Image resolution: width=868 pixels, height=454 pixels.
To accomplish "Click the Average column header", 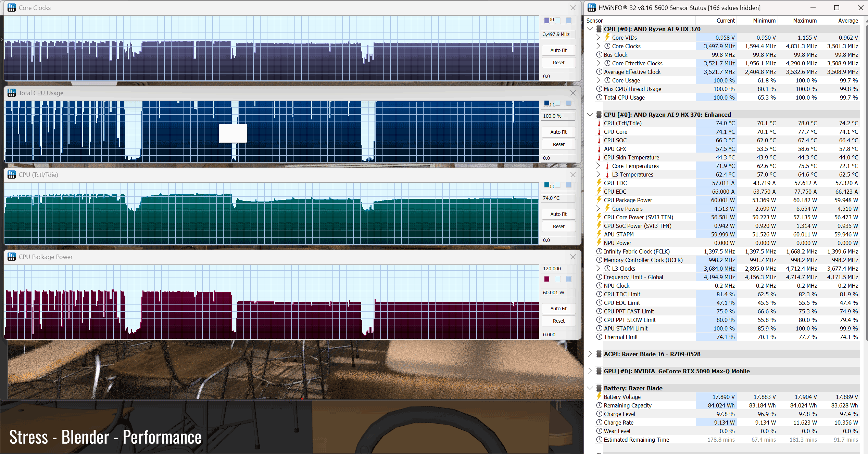I will click(x=839, y=21).
